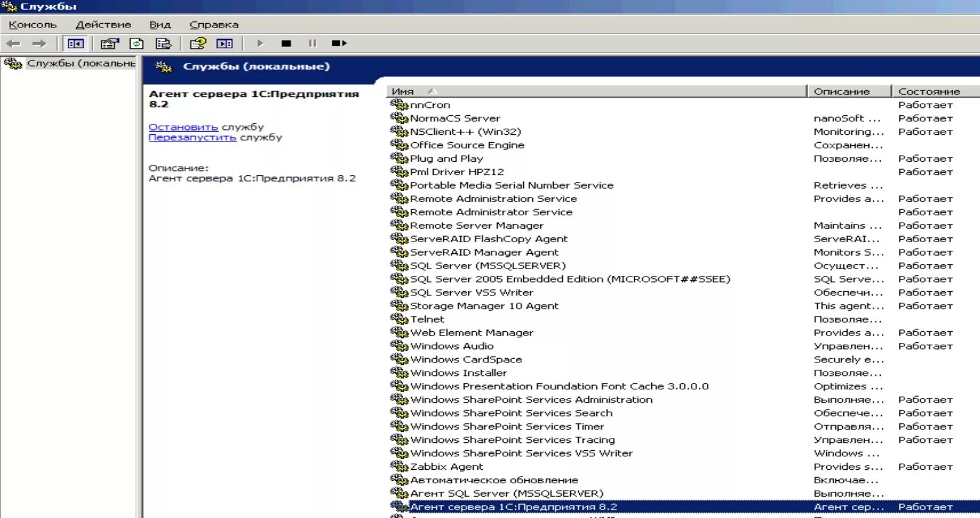Select Remote Administrator Service row
Image resolution: width=980 pixels, height=518 pixels.
point(683,212)
